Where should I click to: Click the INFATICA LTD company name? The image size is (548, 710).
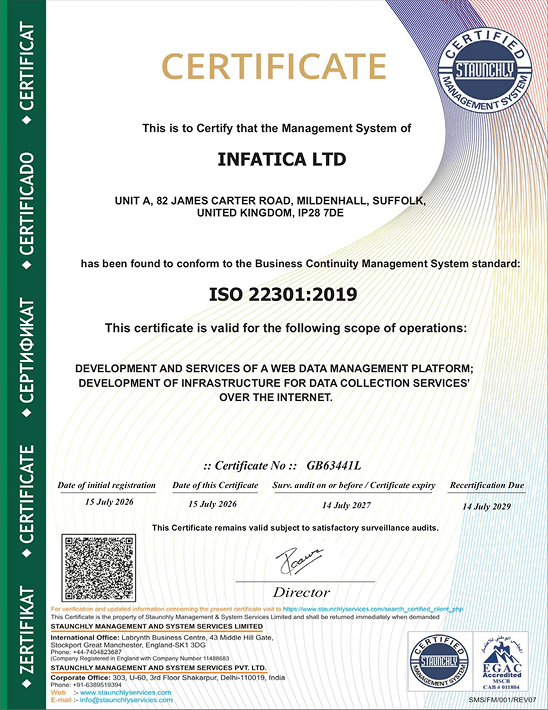(x=282, y=159)
